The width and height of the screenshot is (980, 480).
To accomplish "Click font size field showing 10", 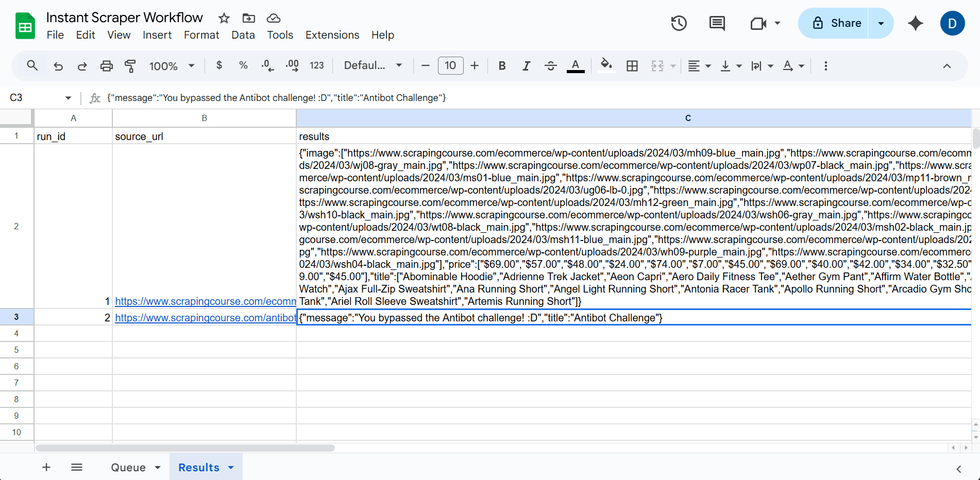I will [450, 65].
